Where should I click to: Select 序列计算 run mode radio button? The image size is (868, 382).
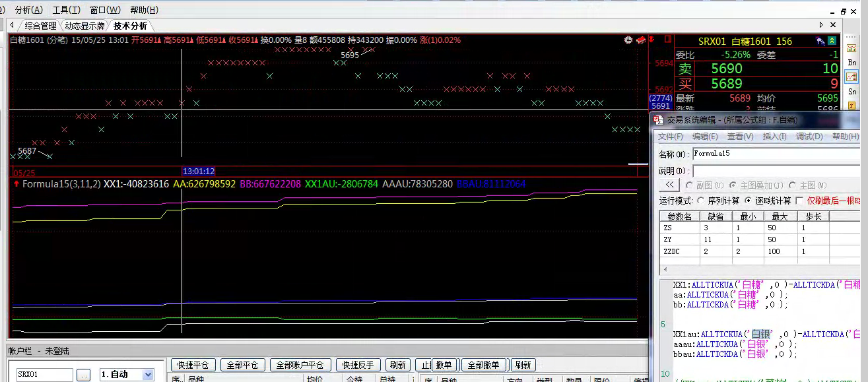click(701, 201)
